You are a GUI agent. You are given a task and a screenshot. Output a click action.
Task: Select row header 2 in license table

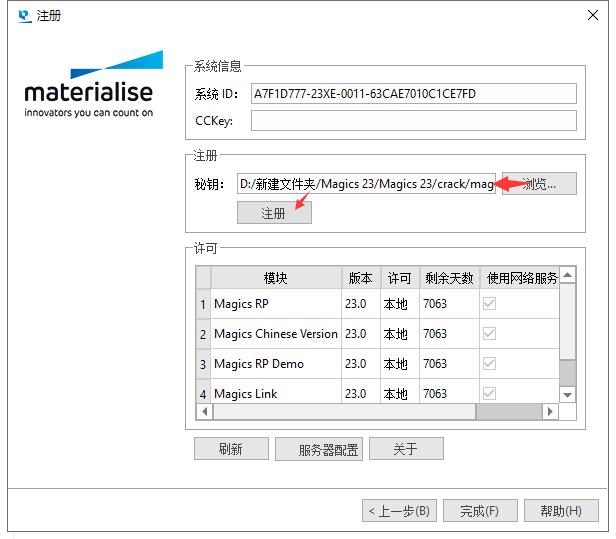tap(203, 334)
